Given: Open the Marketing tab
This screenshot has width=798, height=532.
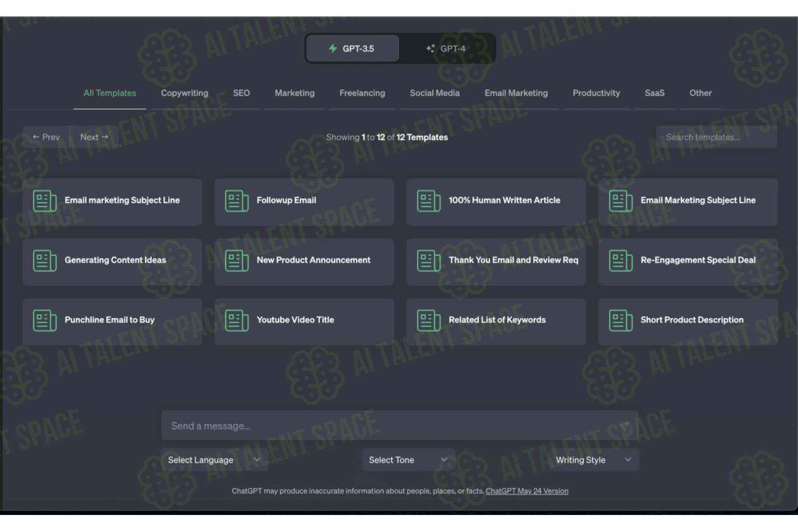Looking at the screenshot, I should point(295,93).
